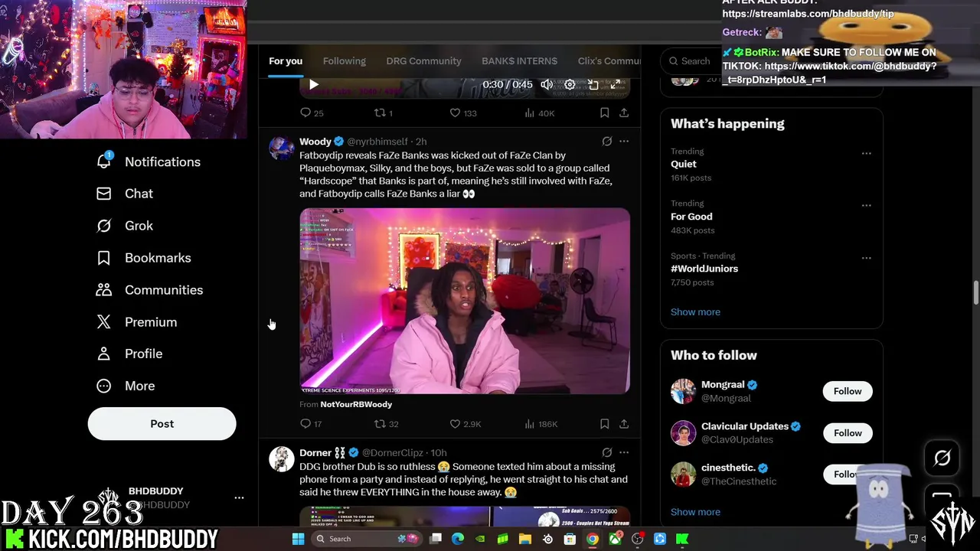Open the @nyrbhimself handle link
Viewport: 980px width, 551px height.
click(x=377, y=142)
